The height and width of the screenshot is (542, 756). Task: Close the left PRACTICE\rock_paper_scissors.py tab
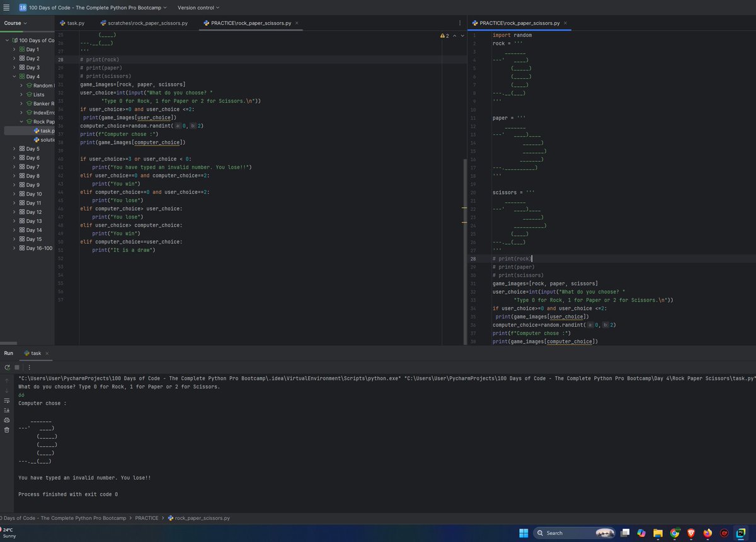click(297, 23)
